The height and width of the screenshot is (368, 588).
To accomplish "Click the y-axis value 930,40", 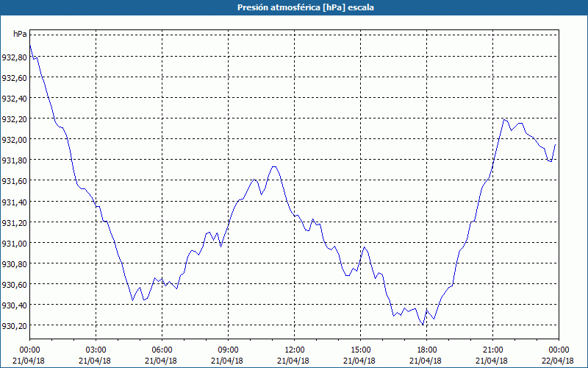I will point(14,305).
